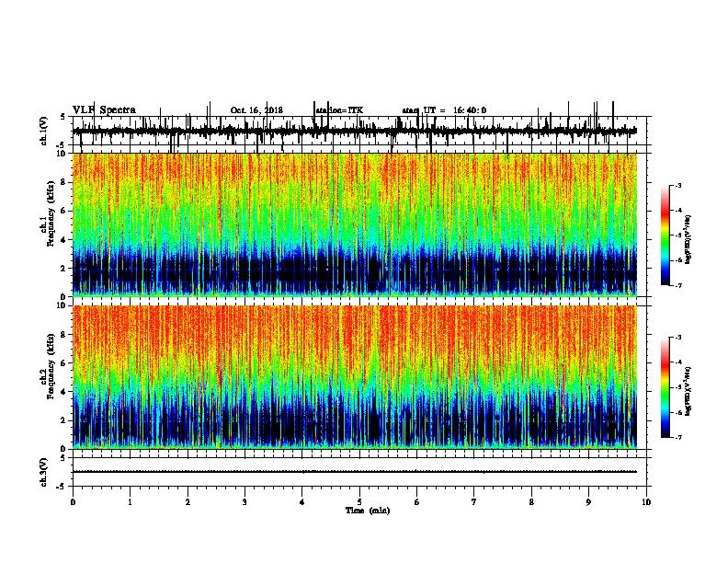Click the '-7' label on ch.2 color scale
This screenshot has height=563, width=728.
(x=678, y=438)
